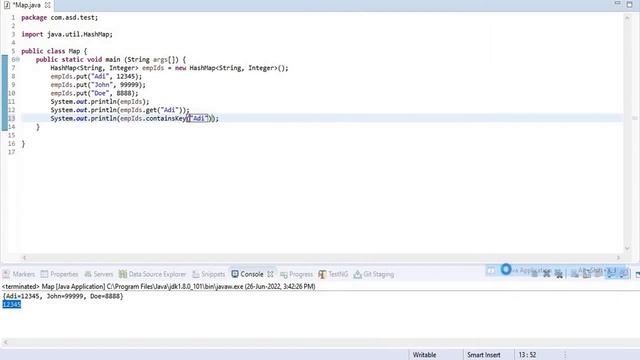Click the Writable status bar entry
Image resolution: width=640 pixels, height=360 pixels.
tap(424, 355)
